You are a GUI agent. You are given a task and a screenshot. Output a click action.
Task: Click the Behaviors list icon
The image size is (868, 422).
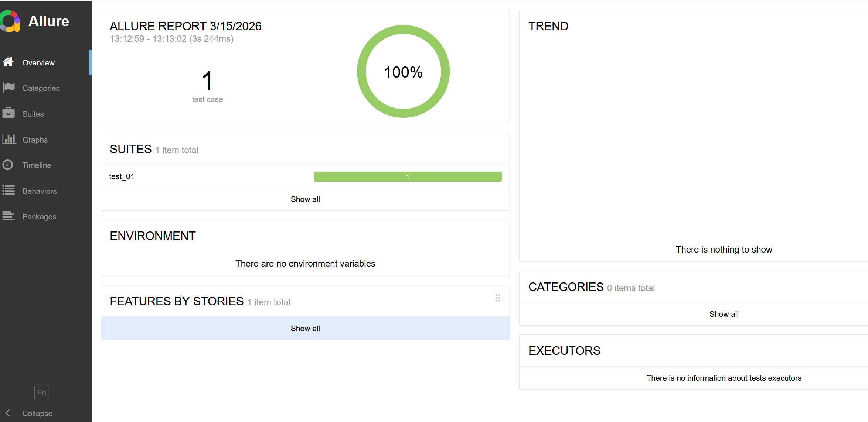coord(8,190)
